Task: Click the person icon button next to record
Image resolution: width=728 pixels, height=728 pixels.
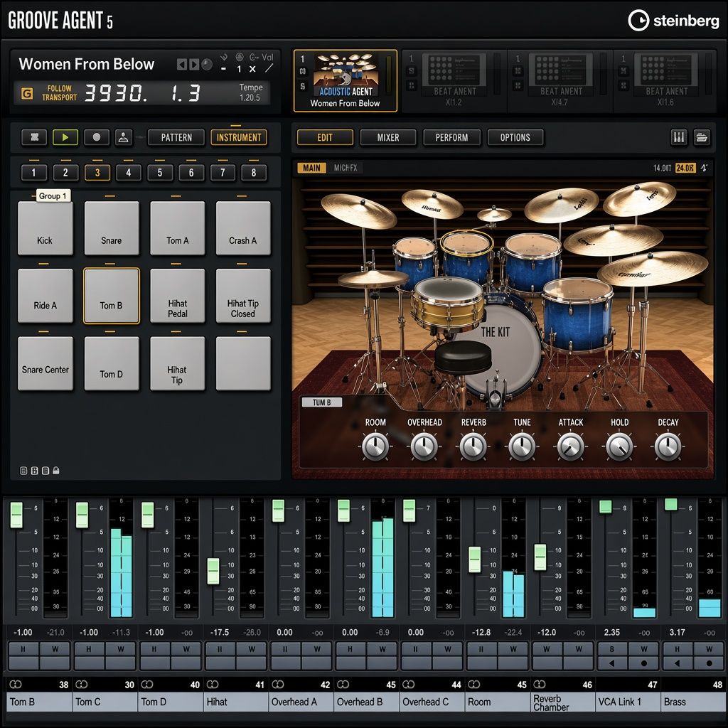Action: tap(123, 137)
